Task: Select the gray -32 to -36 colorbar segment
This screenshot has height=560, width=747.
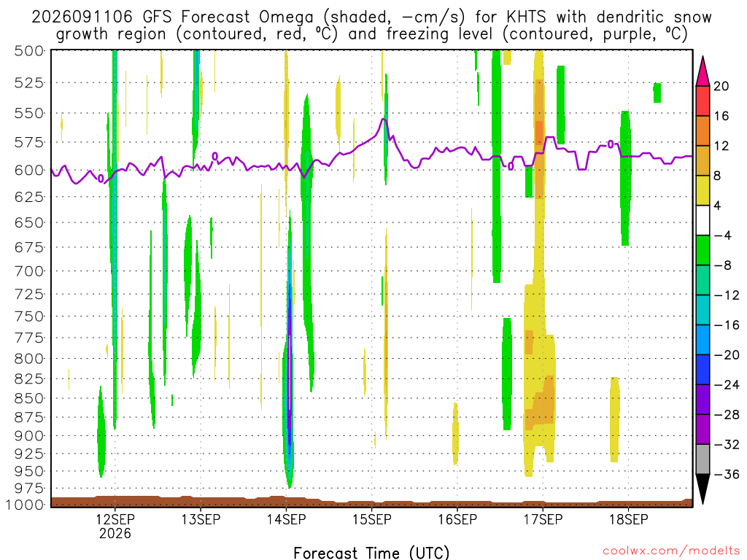Action: pos(703,459)
